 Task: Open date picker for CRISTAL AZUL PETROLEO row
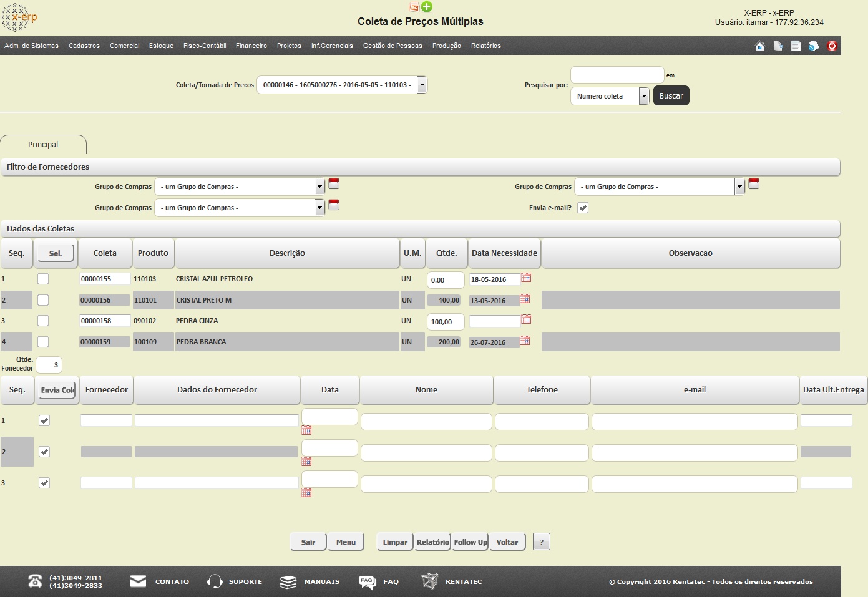pyautogui.click(x=526, y=278)
